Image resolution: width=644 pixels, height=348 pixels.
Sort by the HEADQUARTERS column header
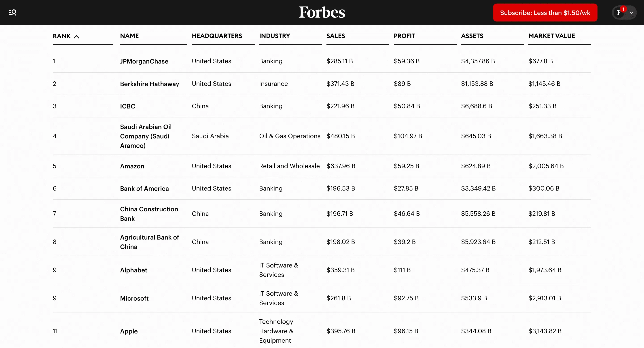click(x=217, y=36)
